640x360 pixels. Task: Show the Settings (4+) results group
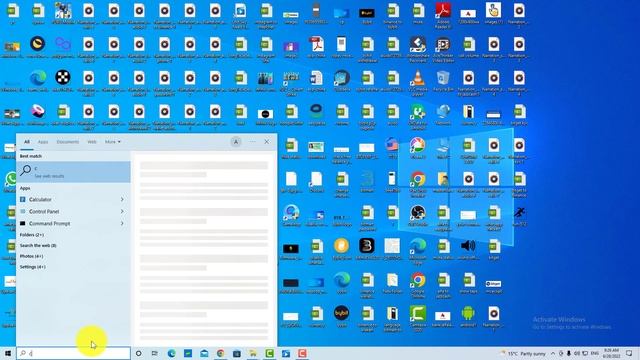point(33,267)
